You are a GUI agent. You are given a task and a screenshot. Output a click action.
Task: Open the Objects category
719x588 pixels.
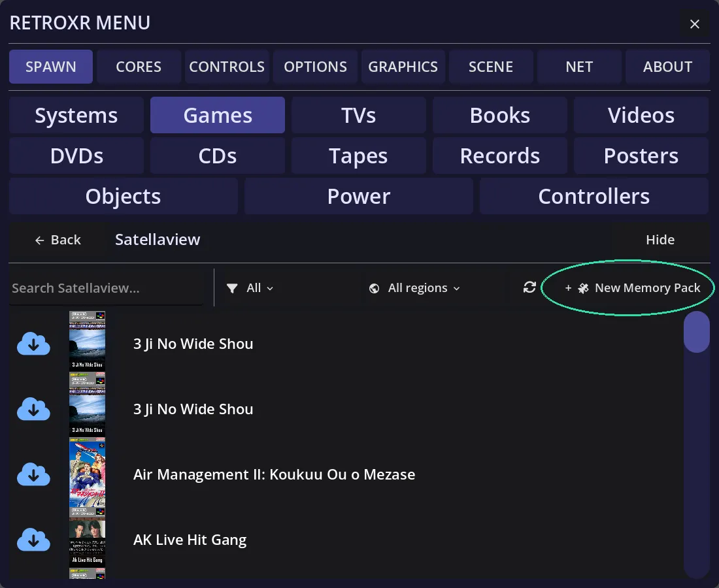[x=124, y=196]
